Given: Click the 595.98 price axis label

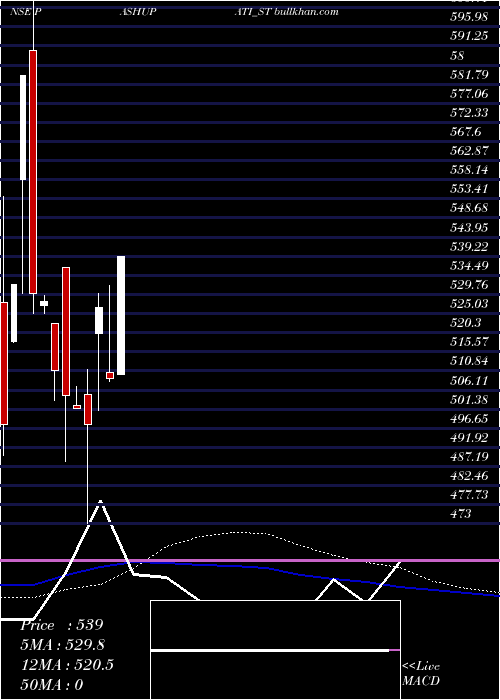Looking at the screenshot, I should (469, 17).
